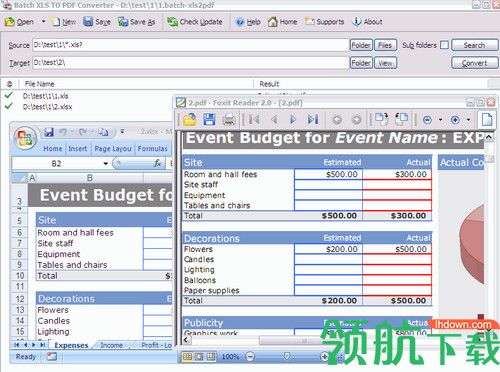Click the Source path input field
Screen dimensions: 500x372
pyautogui.click(x=190, y=45)
